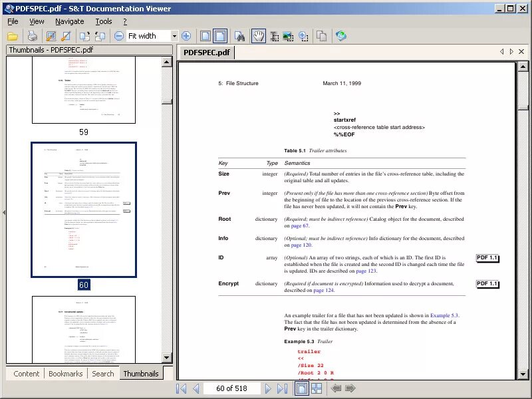Click the PDF 1.1 badge beside ID
532x399 pixels.
pyautogui.click(x=487, y=258)
